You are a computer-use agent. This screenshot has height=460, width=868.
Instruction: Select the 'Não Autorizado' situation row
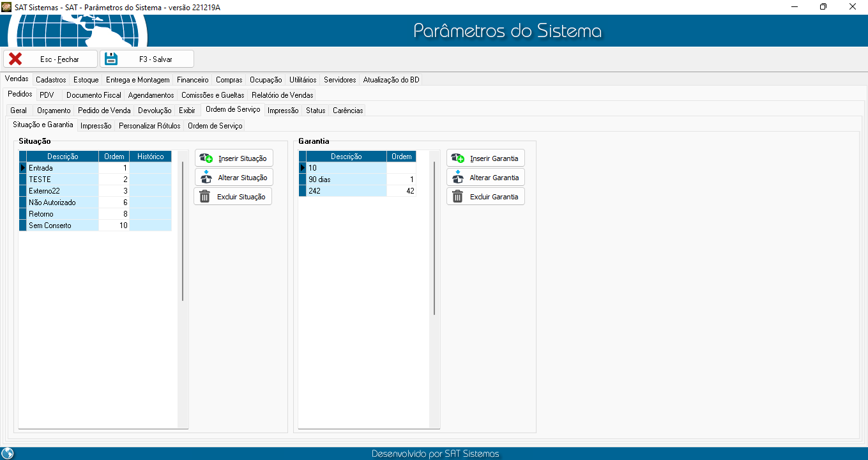point(52,203)
